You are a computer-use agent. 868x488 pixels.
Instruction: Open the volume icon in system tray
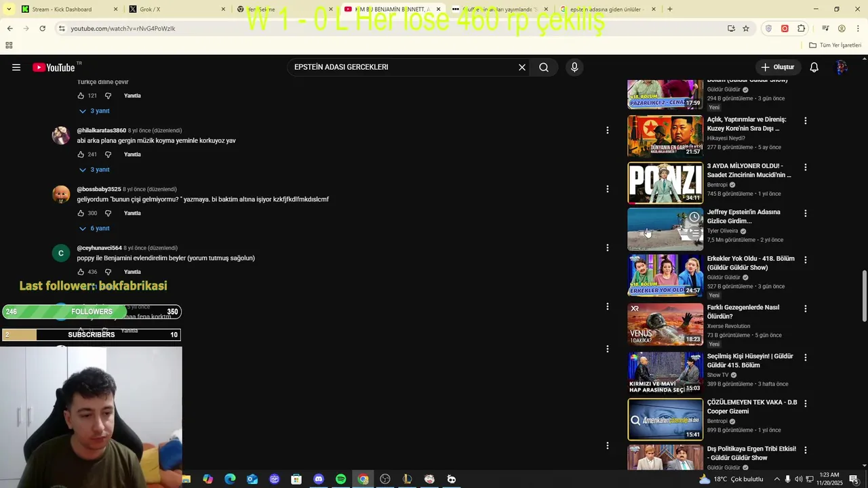tap(798, 479)
